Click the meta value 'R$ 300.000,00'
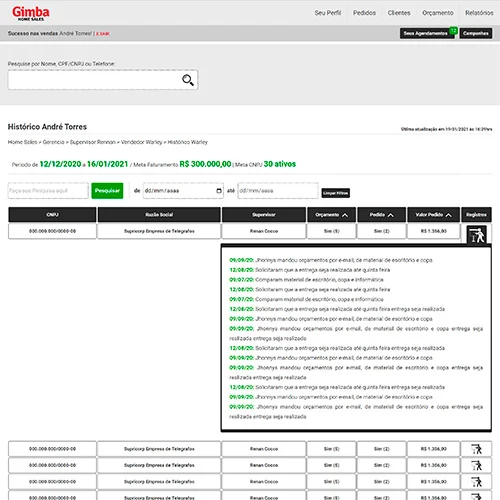The height and width of the screenshot is (500, 500). [205, 164]
